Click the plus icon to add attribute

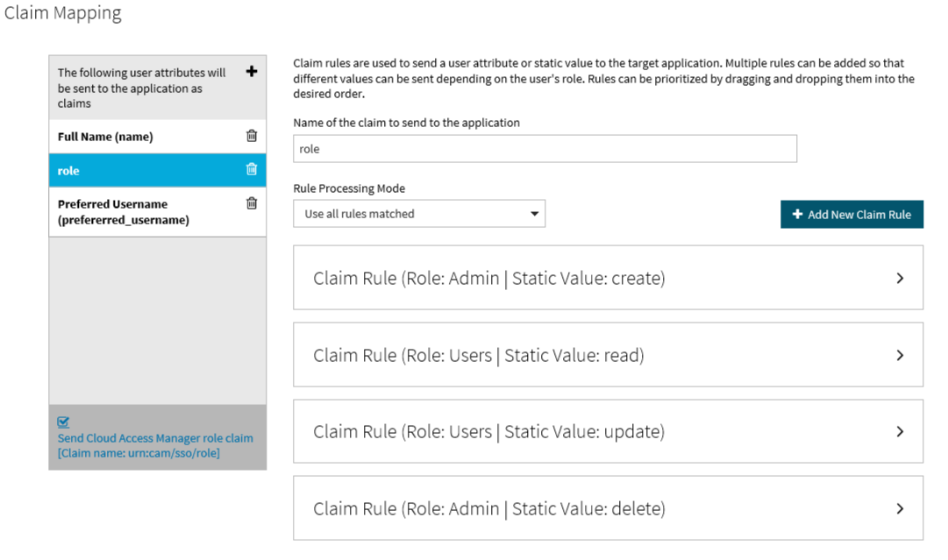tap(252, 72)
